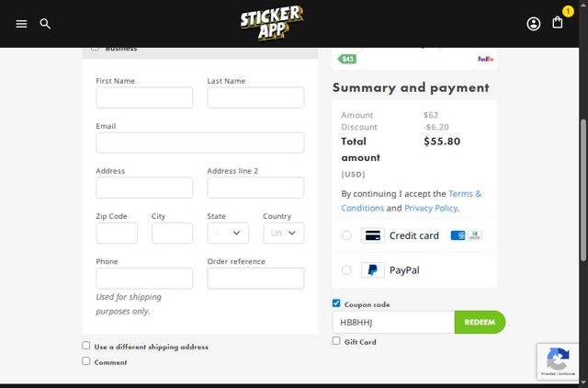The width and height of the screenshot is (588, 388).
Task: Open the Country dropdown
Action: coord(284,234)
